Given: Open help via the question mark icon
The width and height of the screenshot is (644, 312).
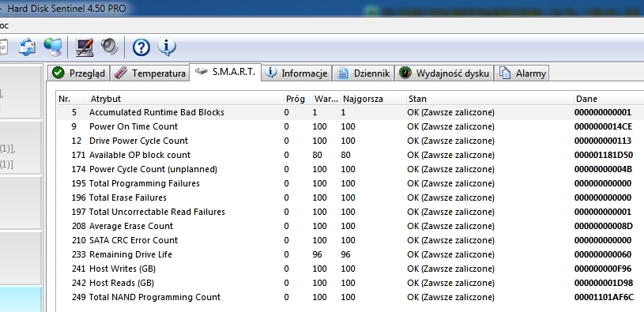Looking at the screenshot, I should coord(141,47).
